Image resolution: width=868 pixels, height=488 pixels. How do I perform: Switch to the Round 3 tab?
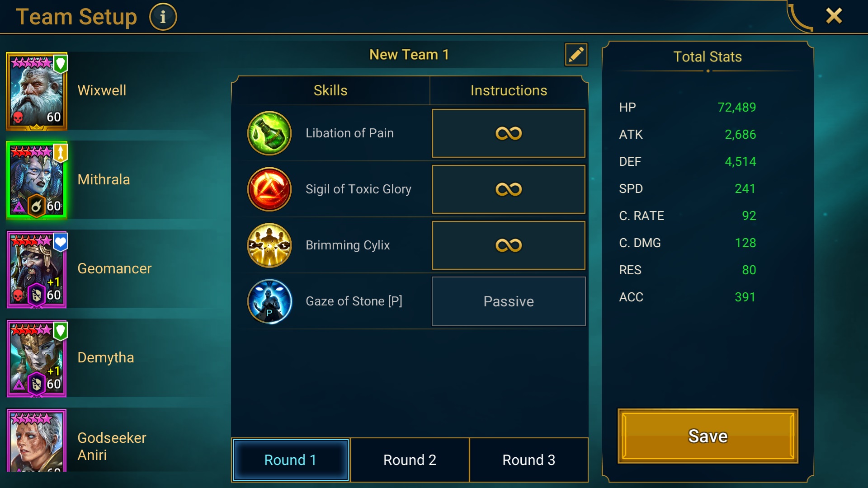click(528, 460)
